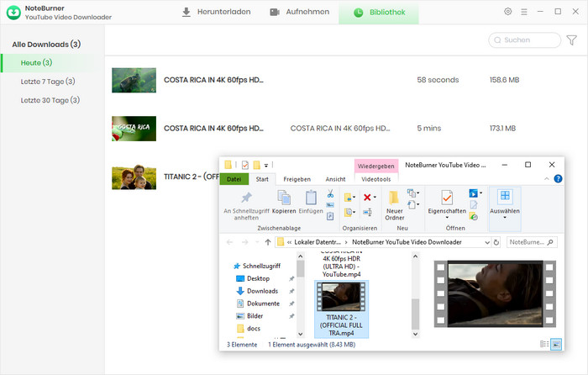
Task: Click the paste shortcut icon
Action: click(330, 216)
